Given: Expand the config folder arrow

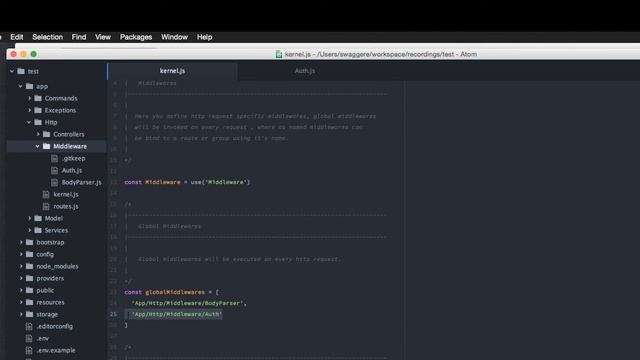Looking at the screenshot, I should pyautogui.click(x=21, y=254).
